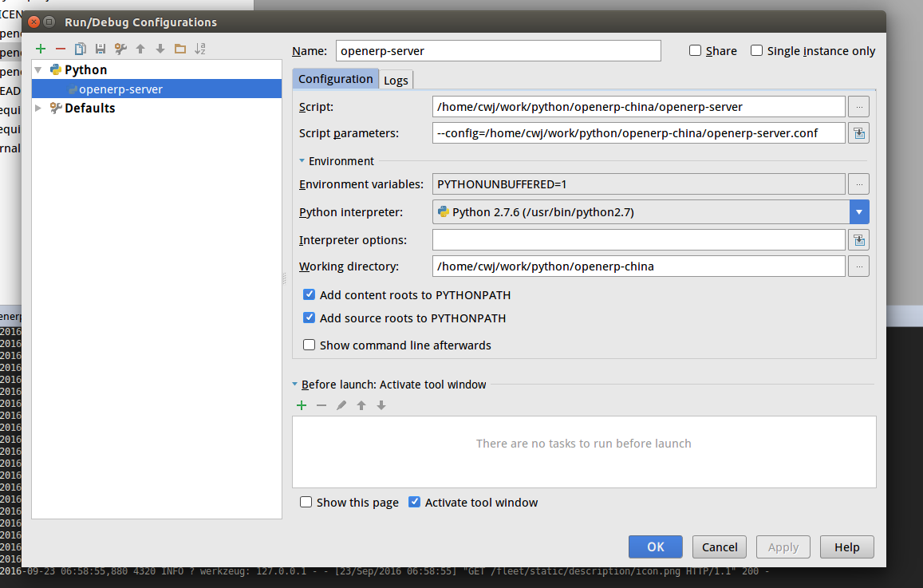Move configuration up in the list

[x=140, y=49]
